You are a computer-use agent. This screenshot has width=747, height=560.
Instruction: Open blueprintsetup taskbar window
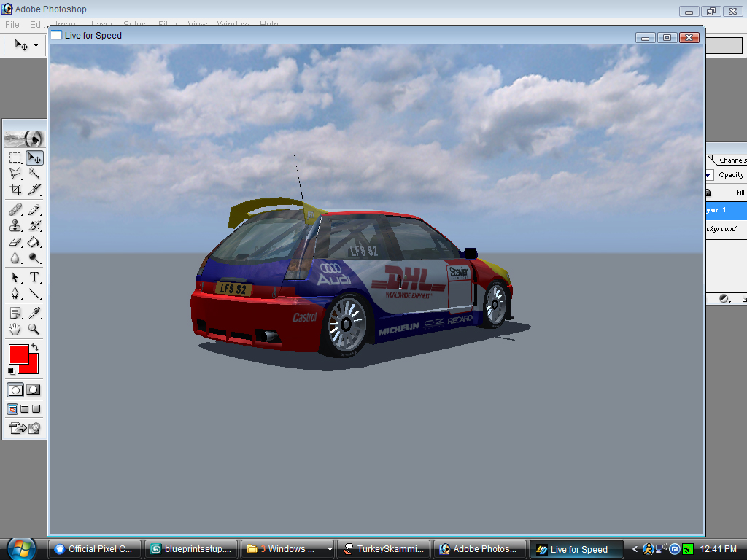coord(191,549)
